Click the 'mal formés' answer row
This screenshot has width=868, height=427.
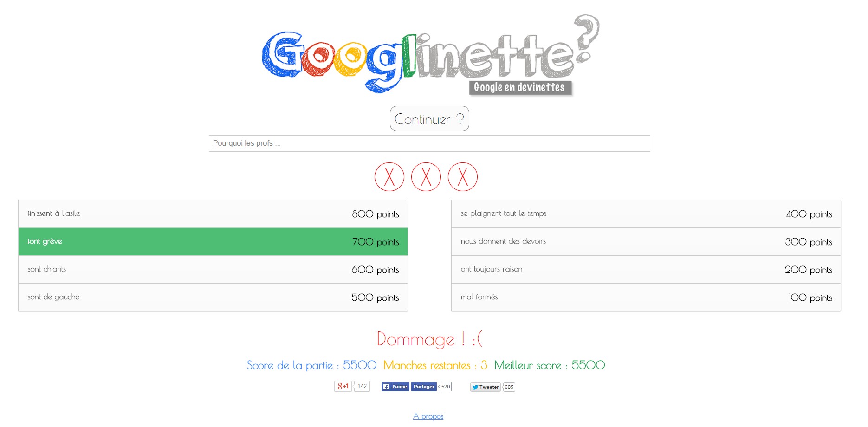click(x=646, y=298)
